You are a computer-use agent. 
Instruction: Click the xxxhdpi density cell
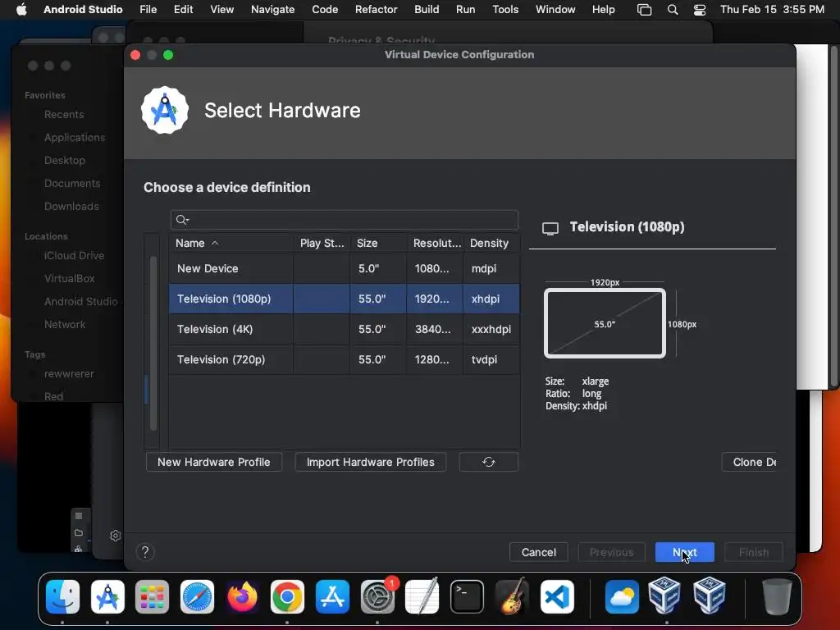pos(491,329)
